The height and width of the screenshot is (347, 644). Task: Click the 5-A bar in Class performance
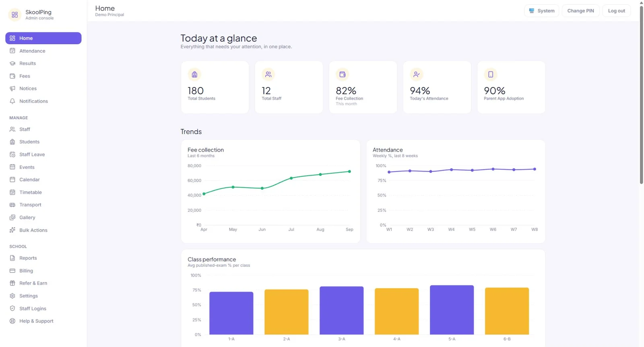[452, 310]
